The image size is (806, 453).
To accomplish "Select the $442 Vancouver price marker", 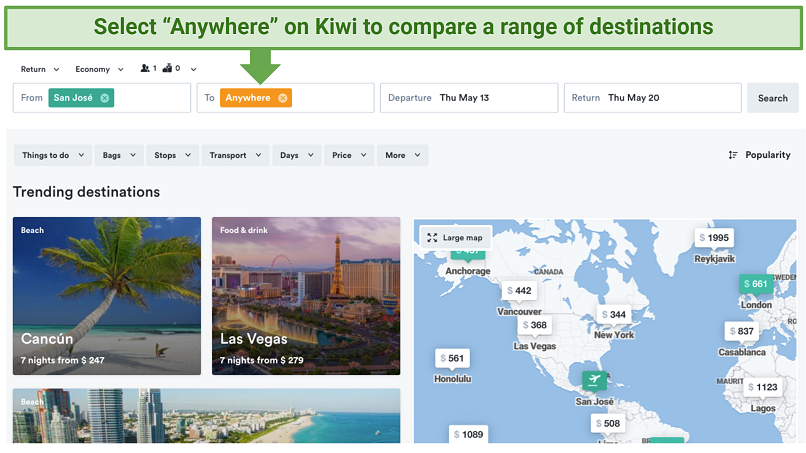I will coord(519,291).
